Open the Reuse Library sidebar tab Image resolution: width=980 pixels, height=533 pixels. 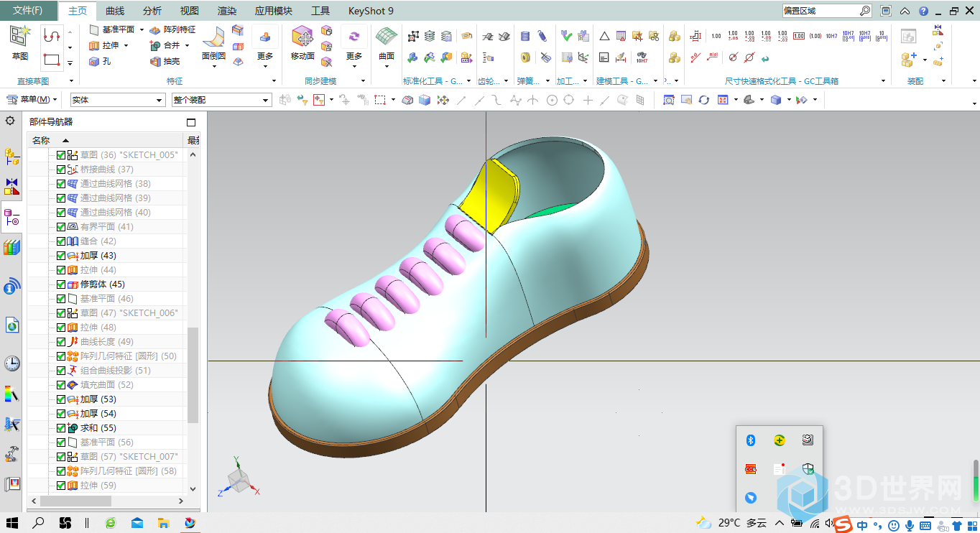[x=11, y=248]
